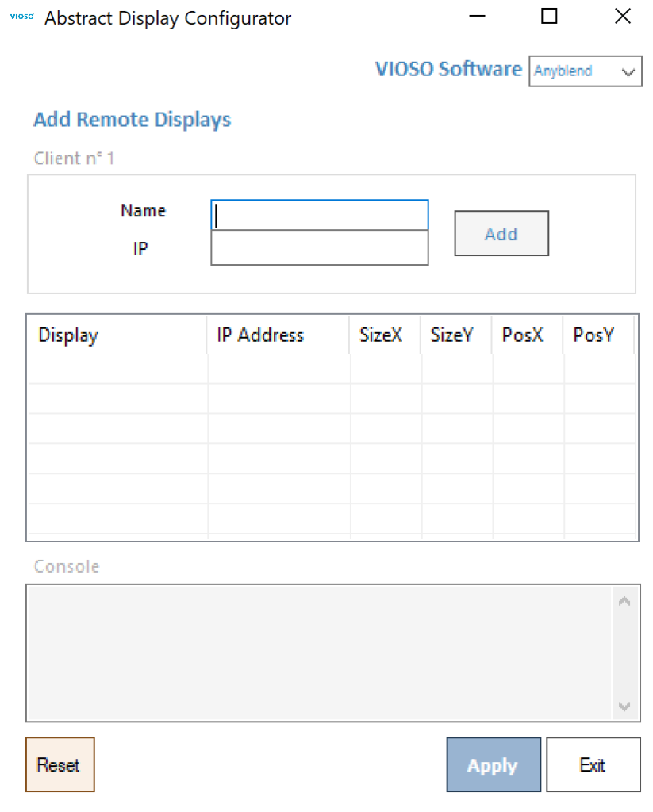Viewport: 653px width, 812px height.
Task: Minimize the Abstract Display Configurator window
Action: click(x=478, y=17)
